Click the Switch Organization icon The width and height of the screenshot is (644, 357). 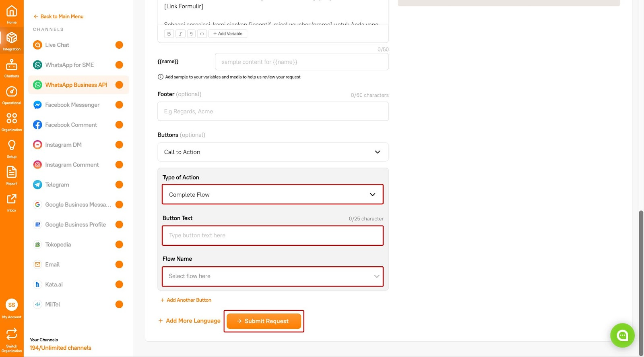click(12, 334)
